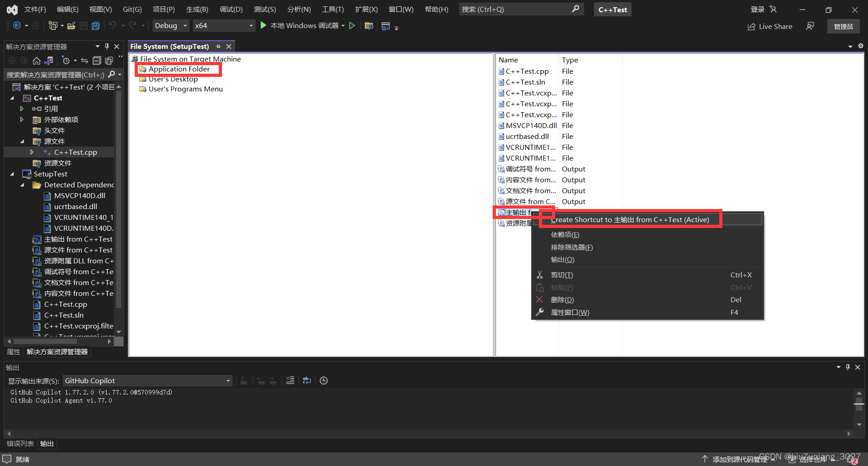Screen dimensions: 868x466
Task: Click the save all icon
Action: (x=95, y=26)
